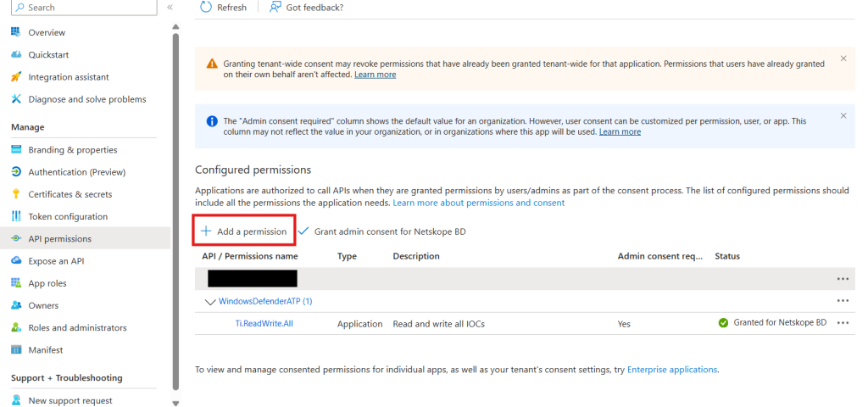Open Learn more link in info banner
Screen dimensions: 868x407
(x=620, y=131)
